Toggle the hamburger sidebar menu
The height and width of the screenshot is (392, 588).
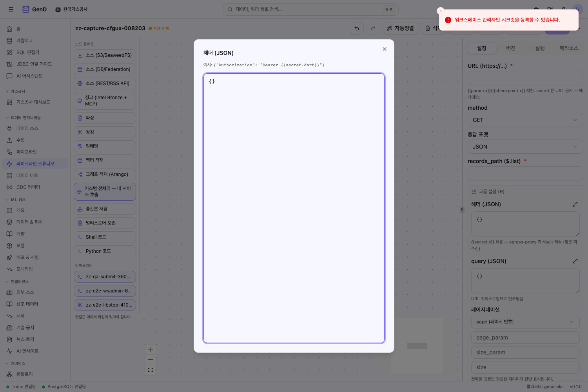[11, 9]
